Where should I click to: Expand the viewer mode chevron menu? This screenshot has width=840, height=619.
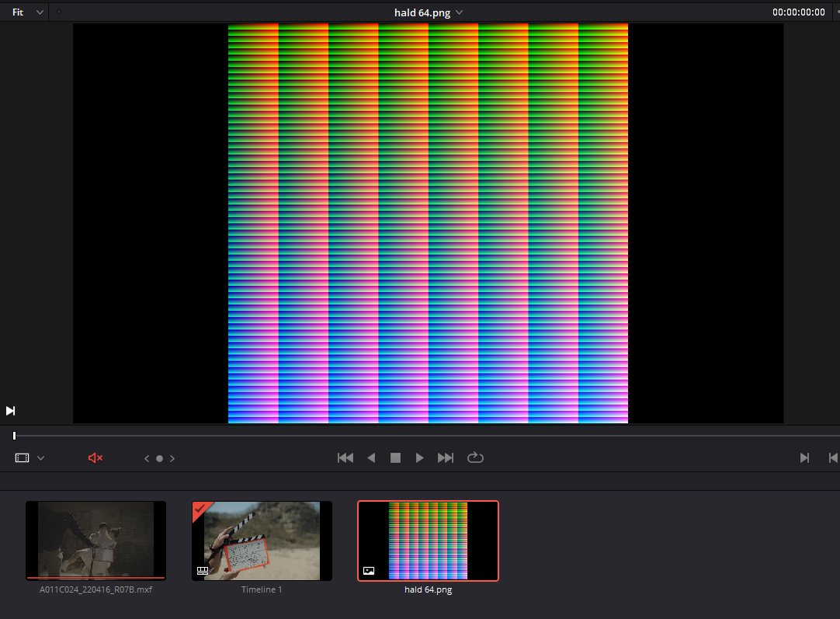pyautogui.click(x=40, y=458)
